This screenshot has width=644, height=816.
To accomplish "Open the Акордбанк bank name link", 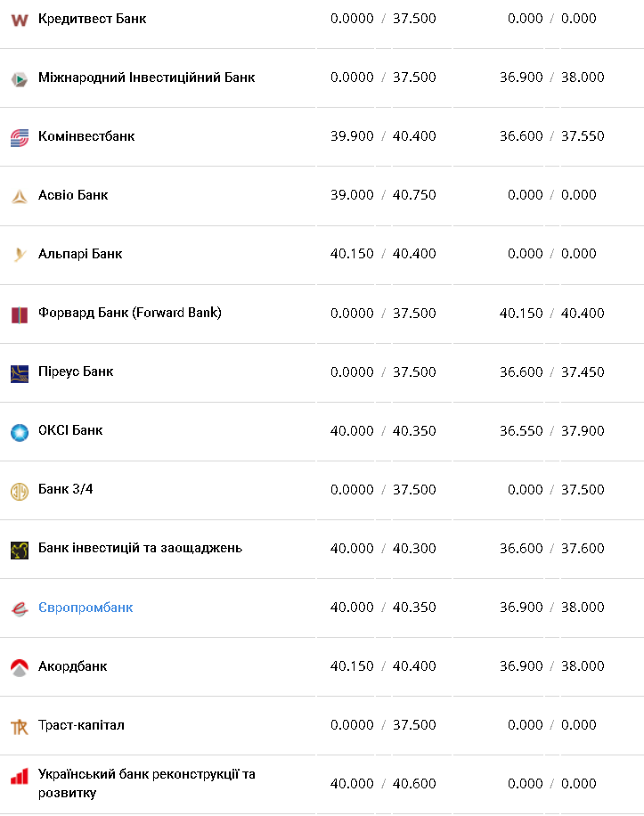I will pyautogui.click(x=72, y=666).
